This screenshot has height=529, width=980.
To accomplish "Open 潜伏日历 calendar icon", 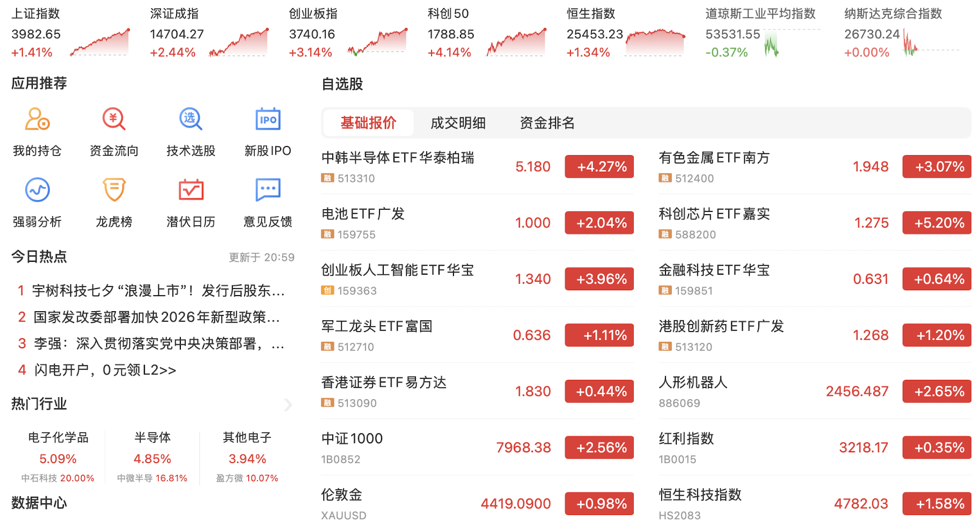I will click(191, 189).
